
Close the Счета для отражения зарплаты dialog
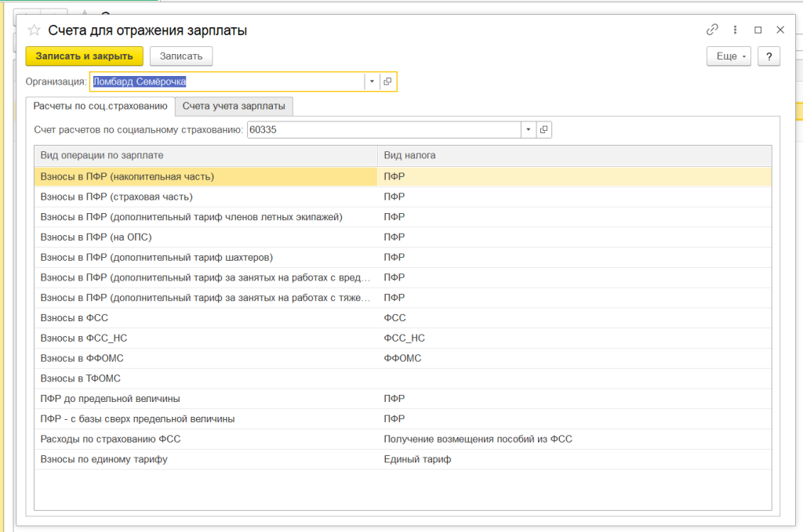(x=780, y=30)
